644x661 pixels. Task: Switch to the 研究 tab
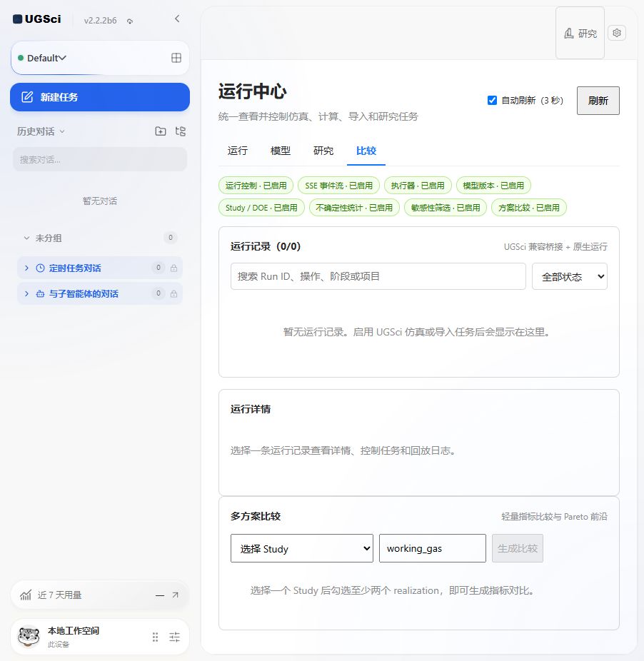[x=323, y=151]
